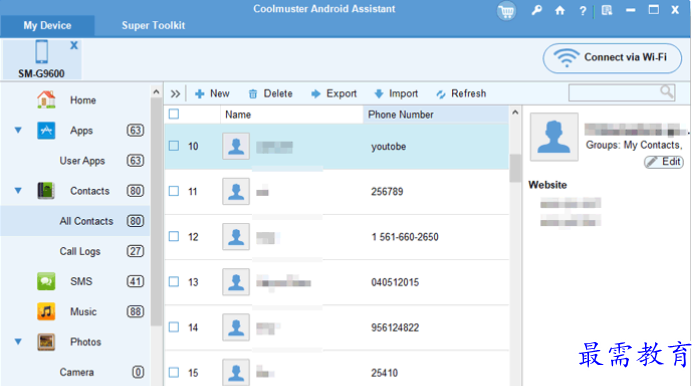Image resolution: width=700 pixels, height=386 pixels.
Task: Sort by the Phone Number column header
Action: (x=436, y=115)
